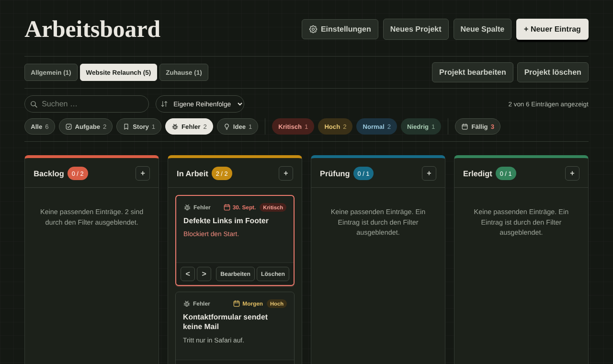The width and height of the screenshot is (613, 364).
Task: Toggle the Idee type filter
Action: click(238, 126)
